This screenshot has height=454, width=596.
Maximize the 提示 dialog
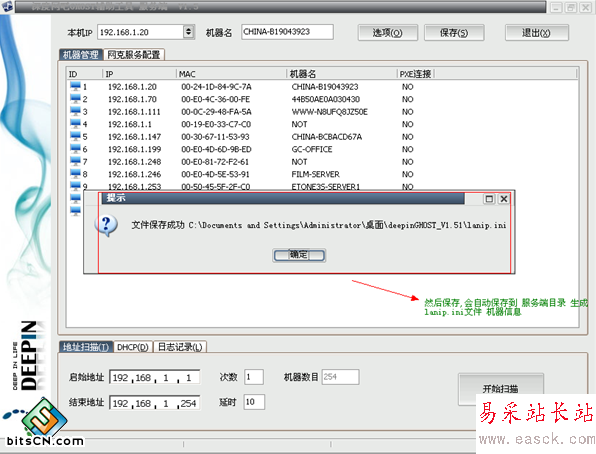click(x=489, y=199)
